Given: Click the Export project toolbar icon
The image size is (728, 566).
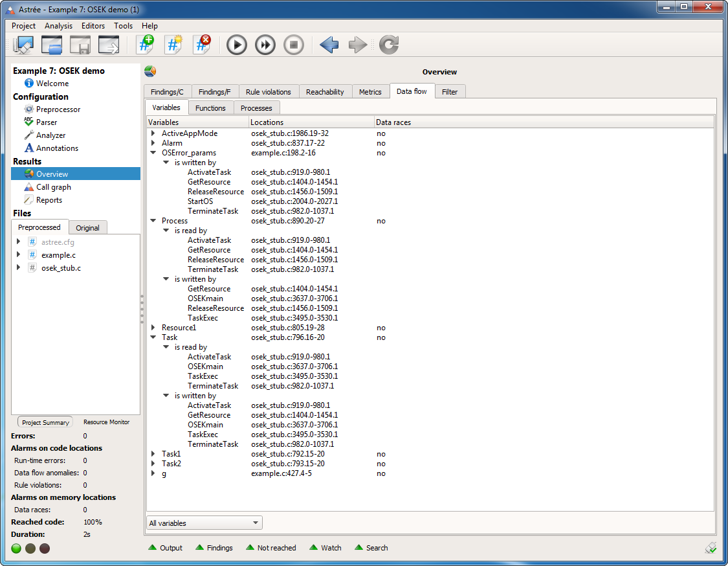Looking at the screenshot, I should (109, 45).
